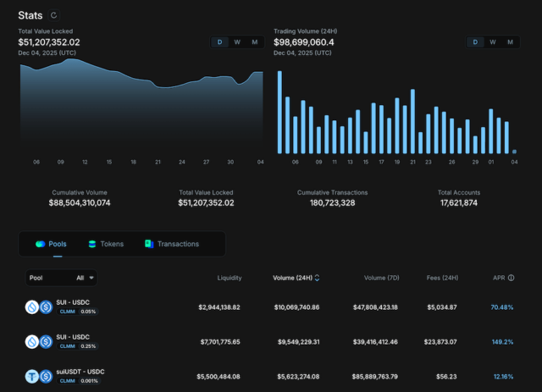542x392 pixels.
Task: Click the 149.2% APR value
Action: [502, 342]
